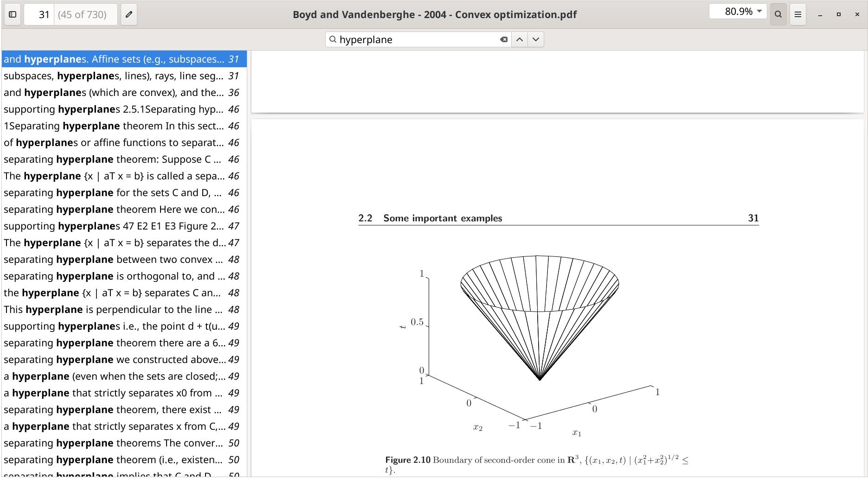The image size is (868, 478).
Task: Select result 'subspaces, hyperplanes, lines), rays'
Action: pyautogui.click(x=124, y=76)
